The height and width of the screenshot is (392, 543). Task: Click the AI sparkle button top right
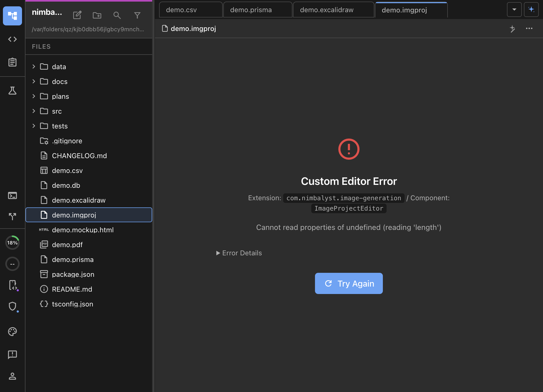tap(531, 10)
